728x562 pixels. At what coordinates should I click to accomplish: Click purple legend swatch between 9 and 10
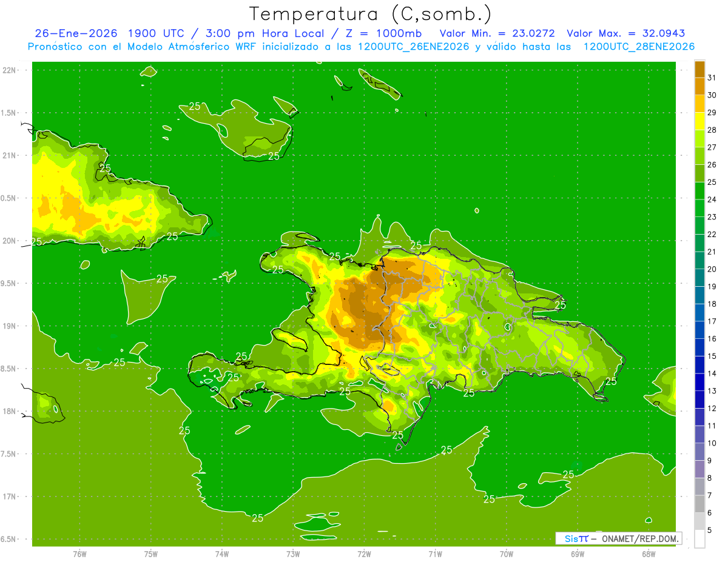699,452
